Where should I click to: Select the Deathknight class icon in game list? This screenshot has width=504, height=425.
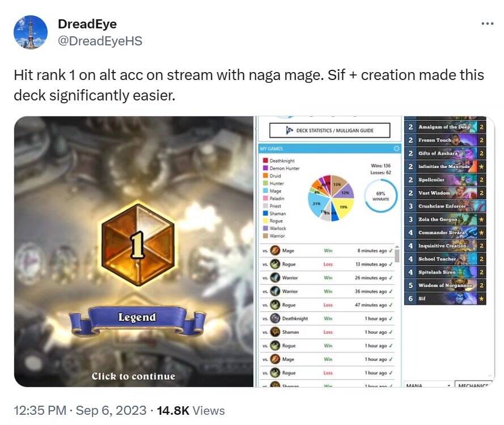tap(275, 318)
